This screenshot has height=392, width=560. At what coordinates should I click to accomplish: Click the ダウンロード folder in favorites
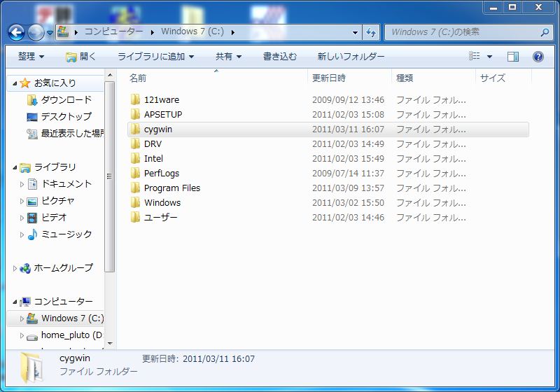tap(66, 100)
